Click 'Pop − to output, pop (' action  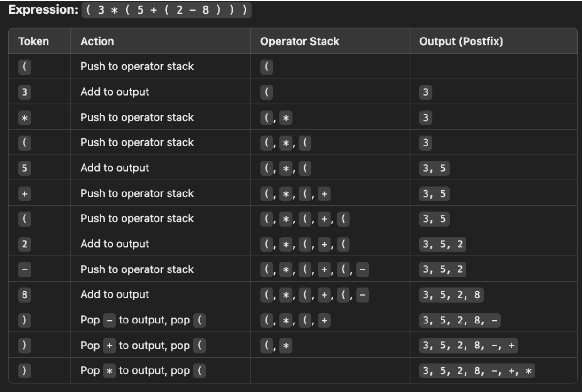(x=144, y=320)
